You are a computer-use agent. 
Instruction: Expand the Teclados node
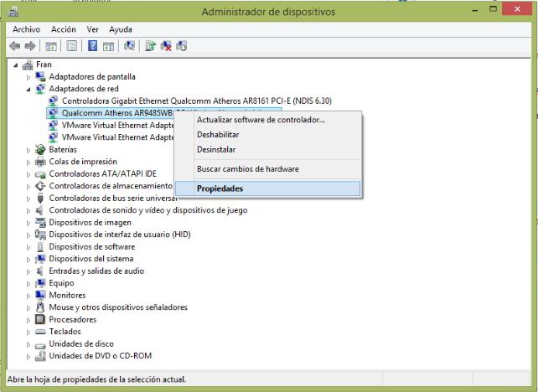coord(28,332)
